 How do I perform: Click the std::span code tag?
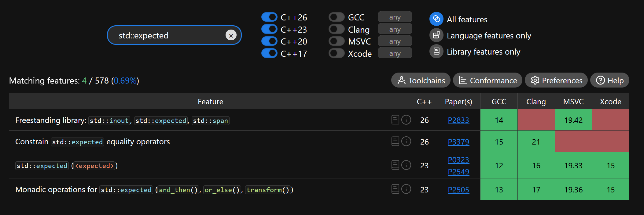click(x=211, y=120)
